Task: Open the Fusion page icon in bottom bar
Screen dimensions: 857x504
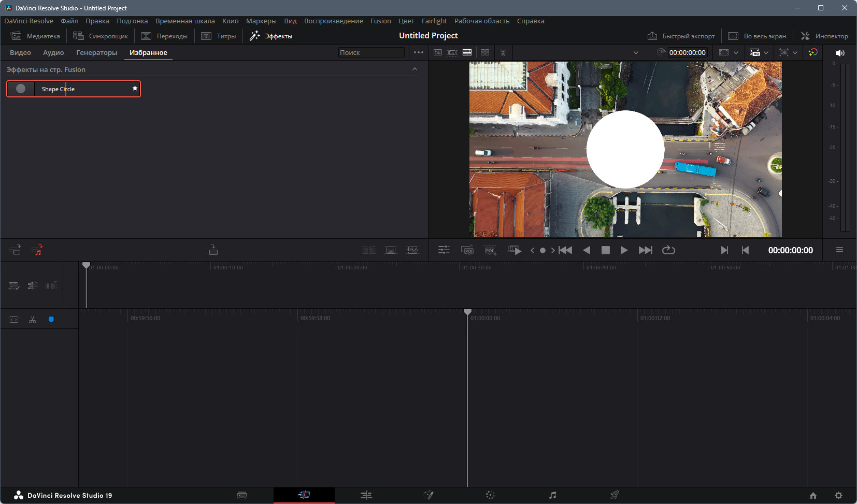Action: [428, 495]
